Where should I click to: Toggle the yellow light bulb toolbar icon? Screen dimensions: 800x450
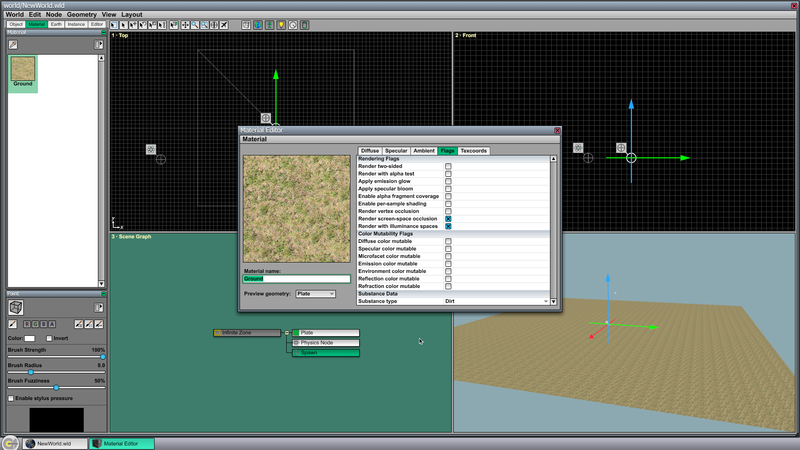point(281,25)
